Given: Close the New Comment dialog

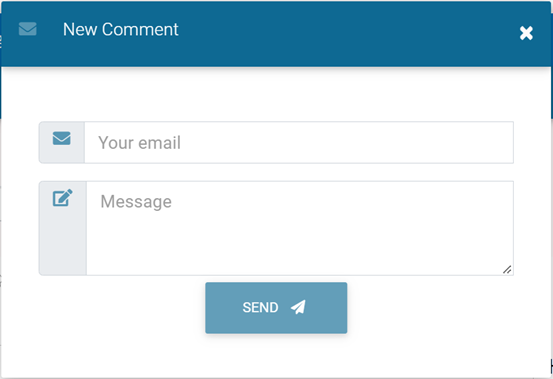Looking at the screenshot, I should click(x=526, y=33).
